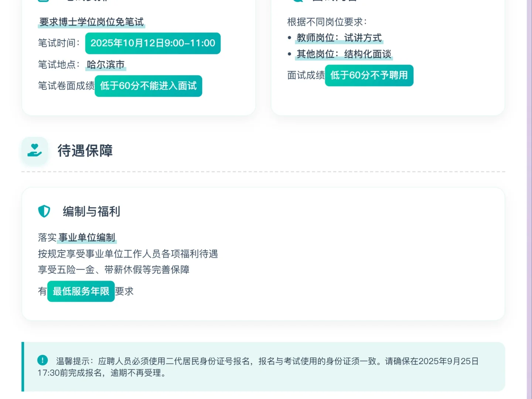Select the 低于60分不能进入面试 badge
Screen dimensions: 532x399
(x=148, y=86)
